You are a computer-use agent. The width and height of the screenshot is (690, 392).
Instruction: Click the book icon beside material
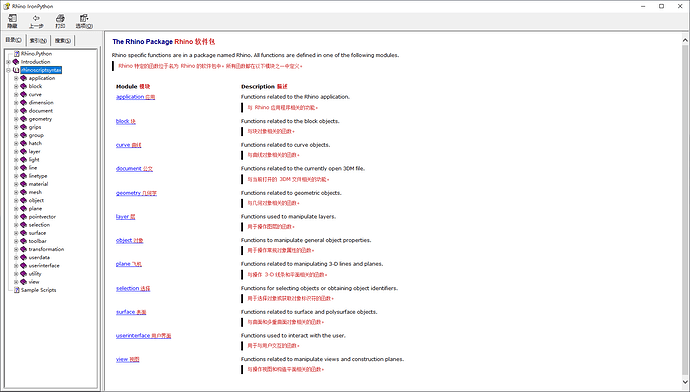tap(24, 184)
